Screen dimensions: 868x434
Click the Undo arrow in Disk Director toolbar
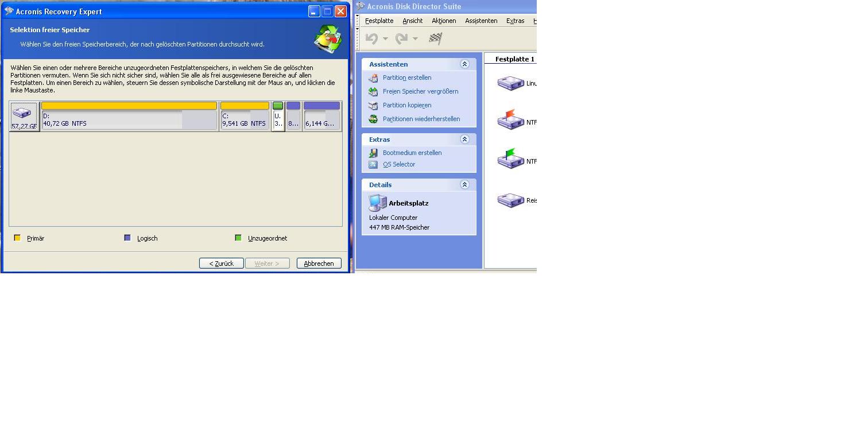372,38
